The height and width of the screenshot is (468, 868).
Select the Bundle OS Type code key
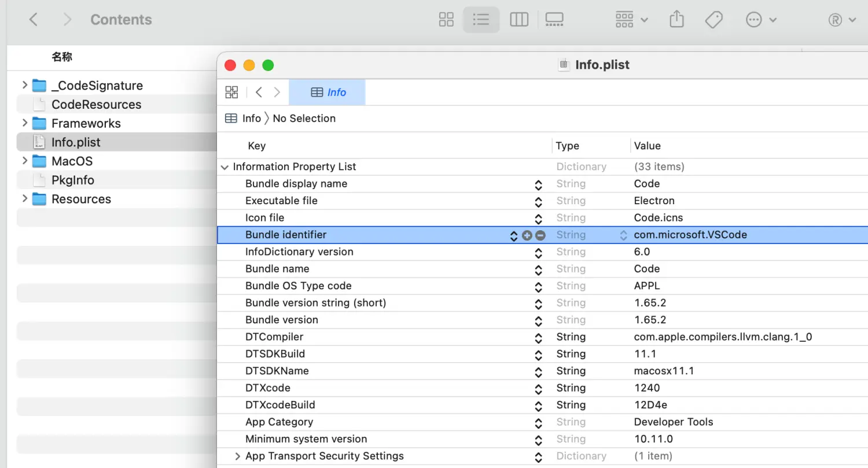pyautogui.click(x=298, y=286)
